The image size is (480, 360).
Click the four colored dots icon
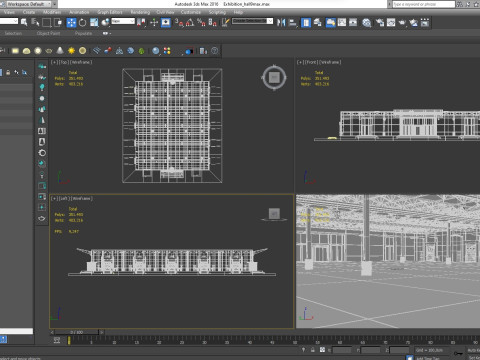167,51
